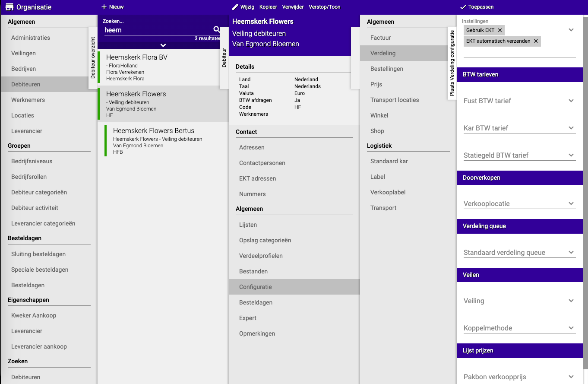Expand the search filter chevron
This screenshot has width=588, height=384.
[163, 45]
